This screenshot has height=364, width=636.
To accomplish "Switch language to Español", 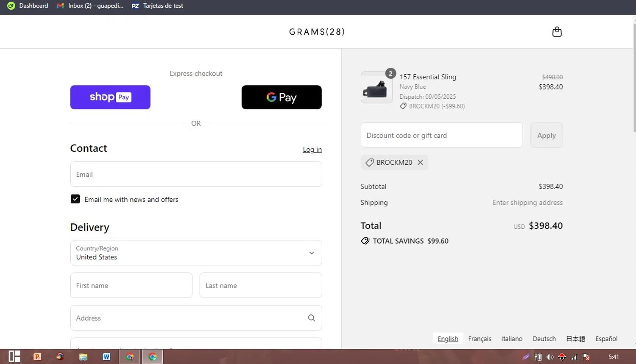I will point(606,339).
